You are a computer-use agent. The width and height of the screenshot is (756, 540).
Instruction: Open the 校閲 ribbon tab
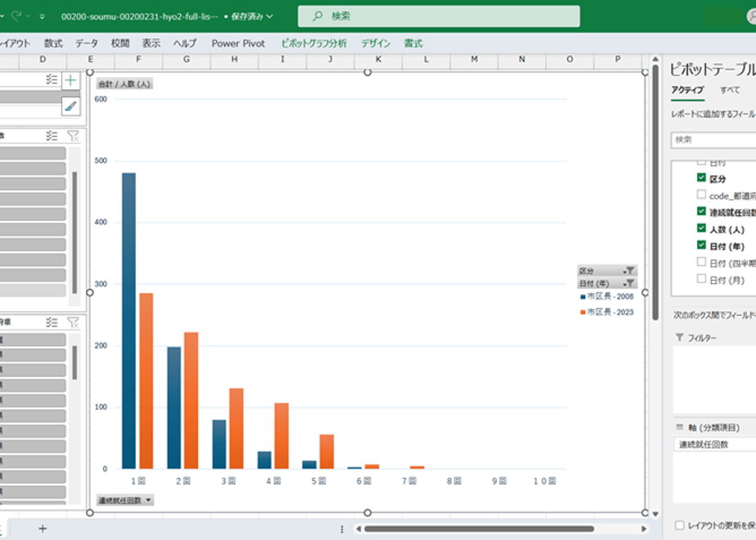[120, 43]
